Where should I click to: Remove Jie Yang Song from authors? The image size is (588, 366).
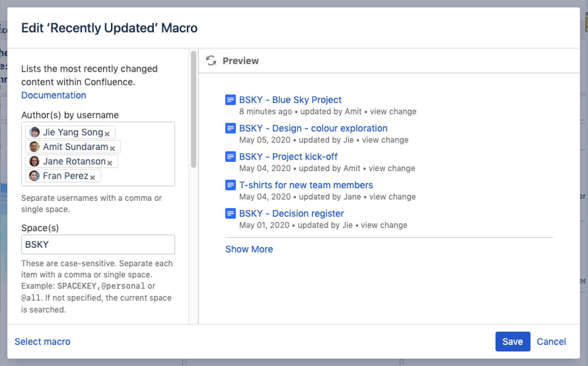(x=107, y=134)
